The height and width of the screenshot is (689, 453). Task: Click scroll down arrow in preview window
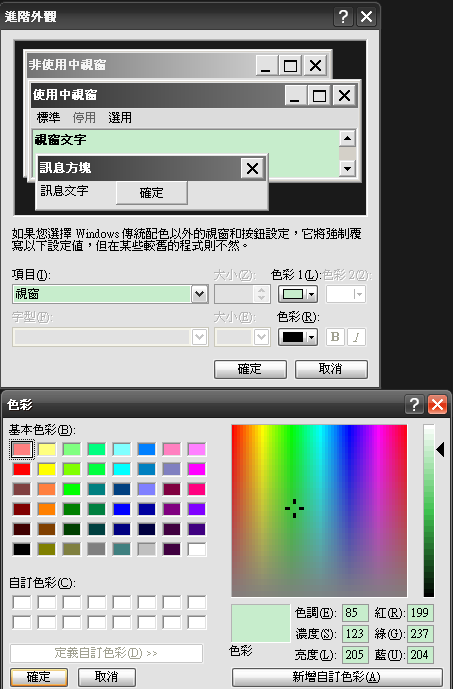(348, 168)
